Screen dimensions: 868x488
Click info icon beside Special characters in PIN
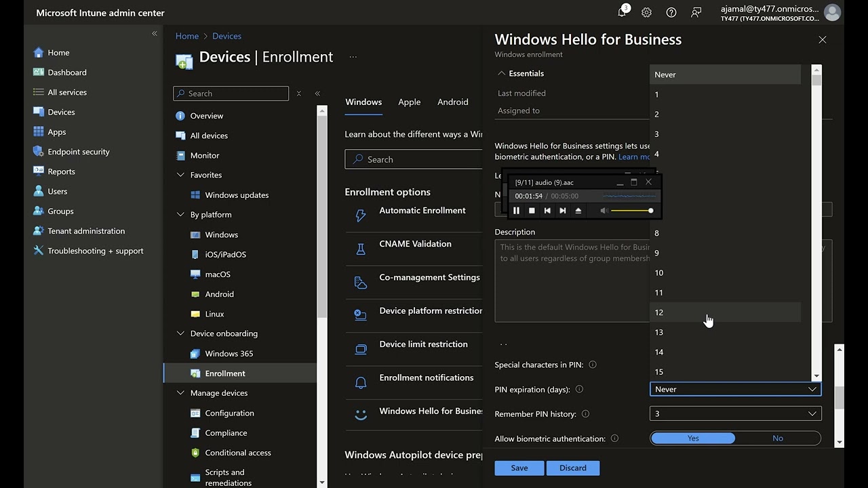tap(592, 365)
